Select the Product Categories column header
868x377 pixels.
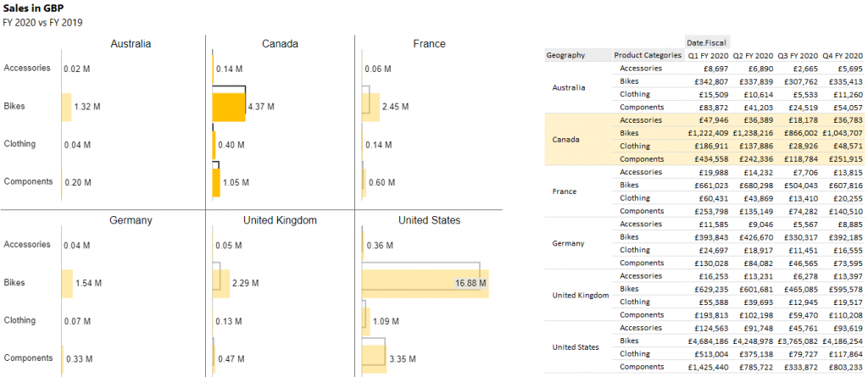[x=648, y=56]
